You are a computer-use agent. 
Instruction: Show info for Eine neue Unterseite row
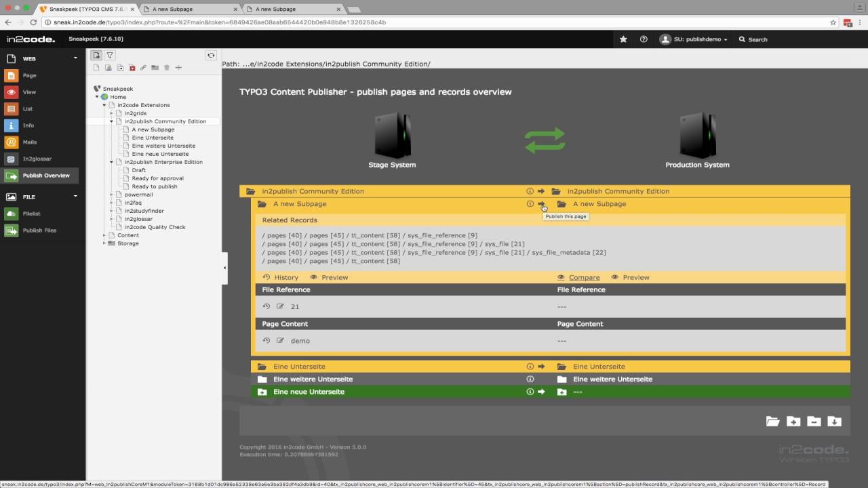point(530,392)
